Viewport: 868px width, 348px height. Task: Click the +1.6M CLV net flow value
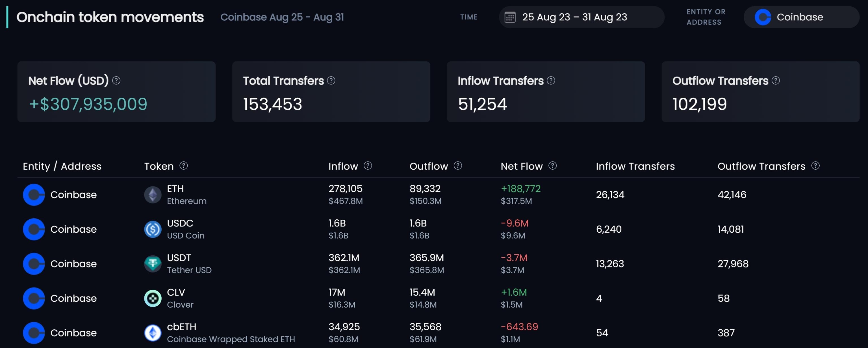[513, 292]
